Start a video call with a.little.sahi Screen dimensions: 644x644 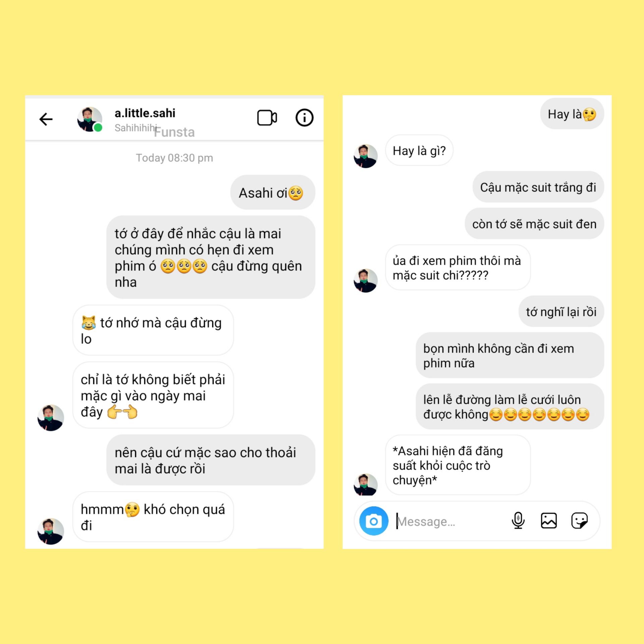pos(267,118)
